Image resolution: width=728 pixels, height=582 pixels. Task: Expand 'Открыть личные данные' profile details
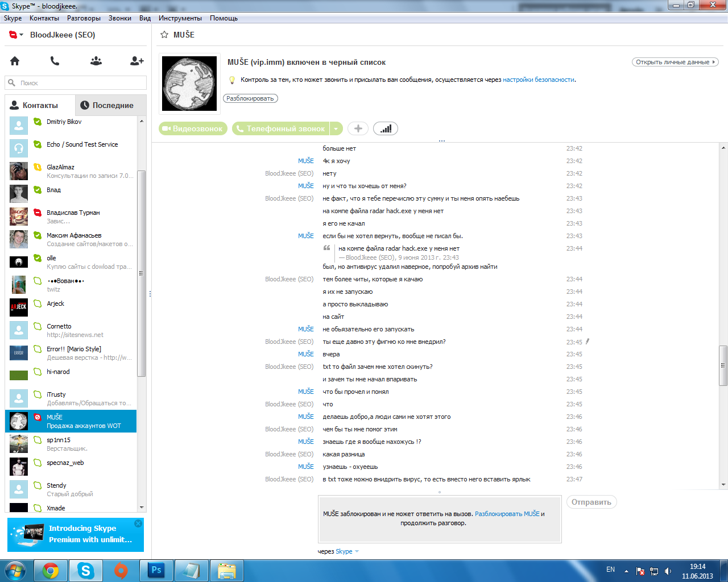point(675,62)
